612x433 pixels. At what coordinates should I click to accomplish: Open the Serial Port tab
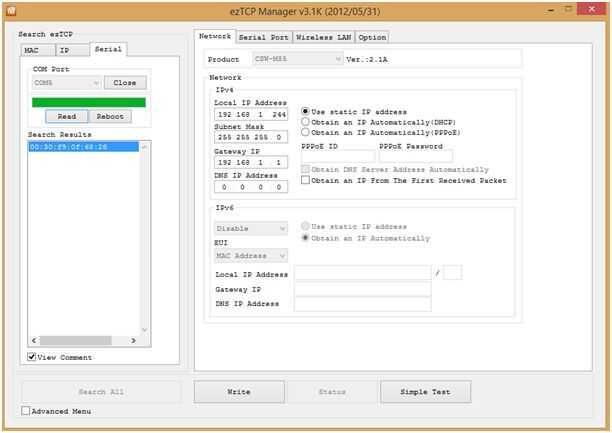[x=264, y=37]
